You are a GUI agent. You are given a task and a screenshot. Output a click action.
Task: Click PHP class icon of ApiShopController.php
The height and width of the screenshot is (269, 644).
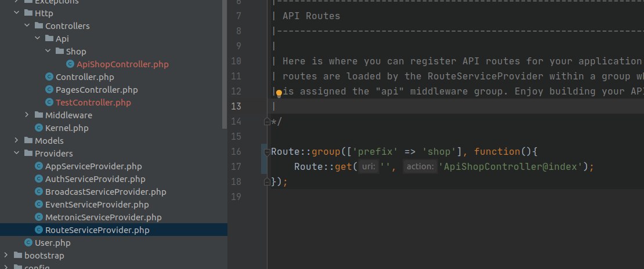tap(70, 64)
